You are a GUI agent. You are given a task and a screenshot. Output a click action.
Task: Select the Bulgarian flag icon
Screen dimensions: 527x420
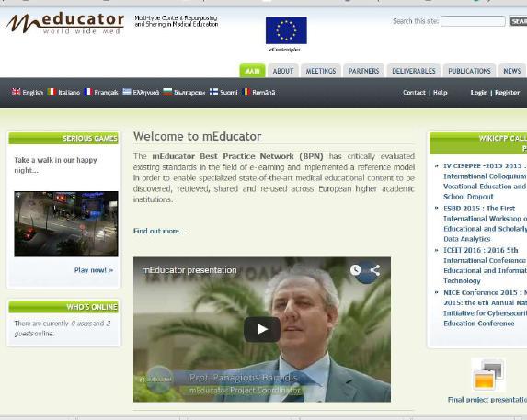[167, 92]
